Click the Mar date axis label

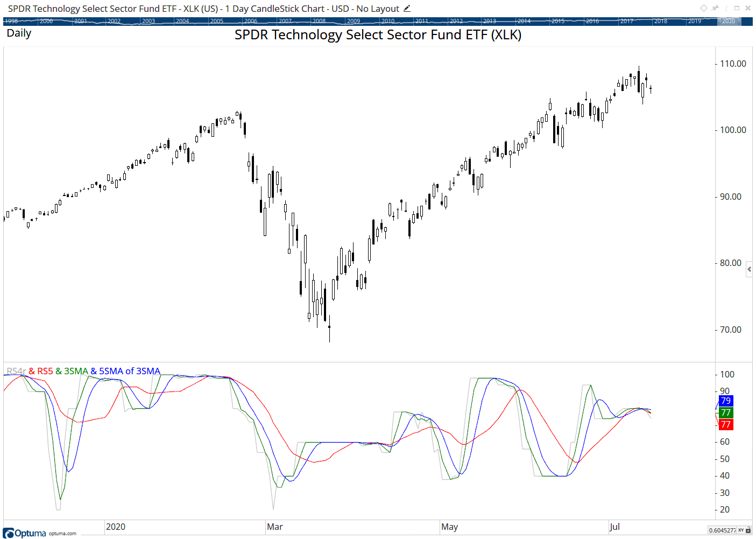click(275, 527)
